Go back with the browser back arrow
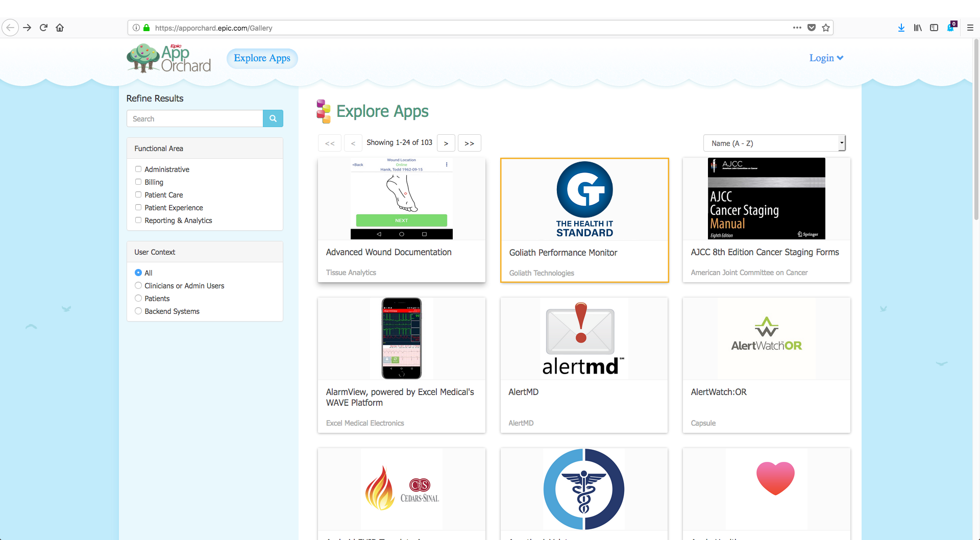The image size is (980, 540). click(10, 28)
